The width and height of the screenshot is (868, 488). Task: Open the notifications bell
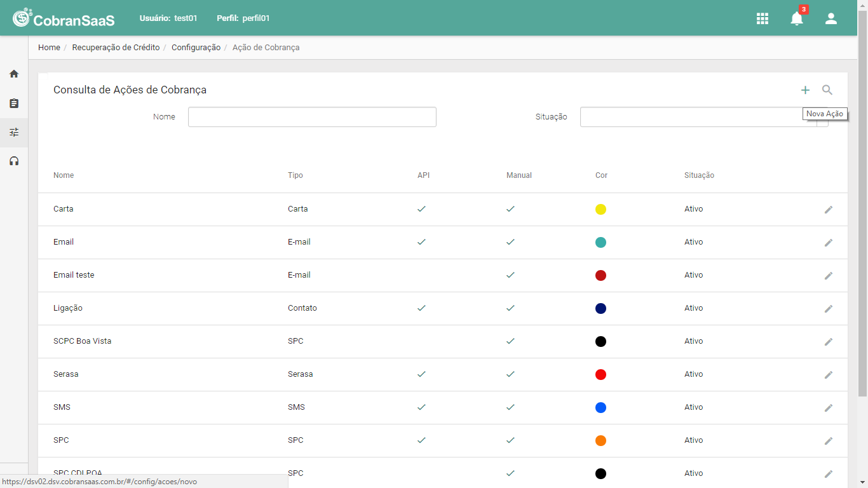click(797, 18)
